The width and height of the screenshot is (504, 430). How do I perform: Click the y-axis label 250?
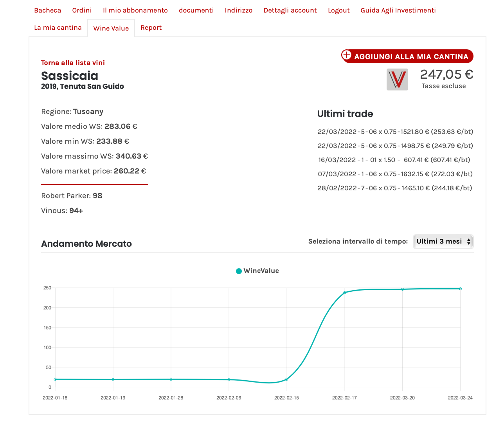tap(47, 288)
